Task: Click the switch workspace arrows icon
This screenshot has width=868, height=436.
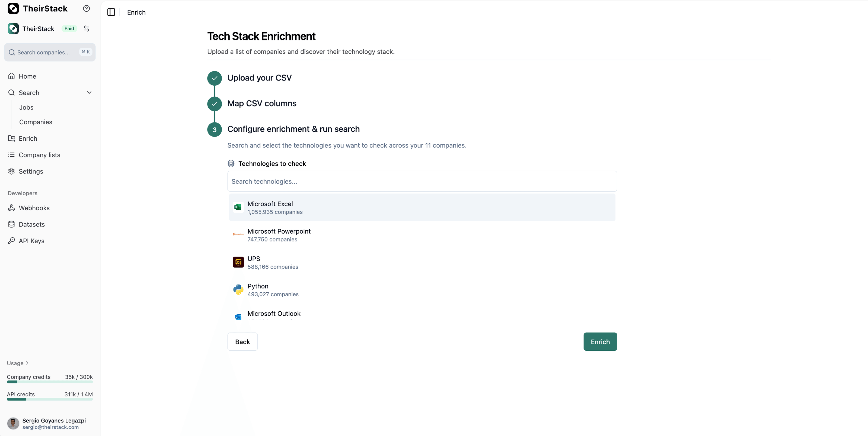Action: click(x=86, y=29)
